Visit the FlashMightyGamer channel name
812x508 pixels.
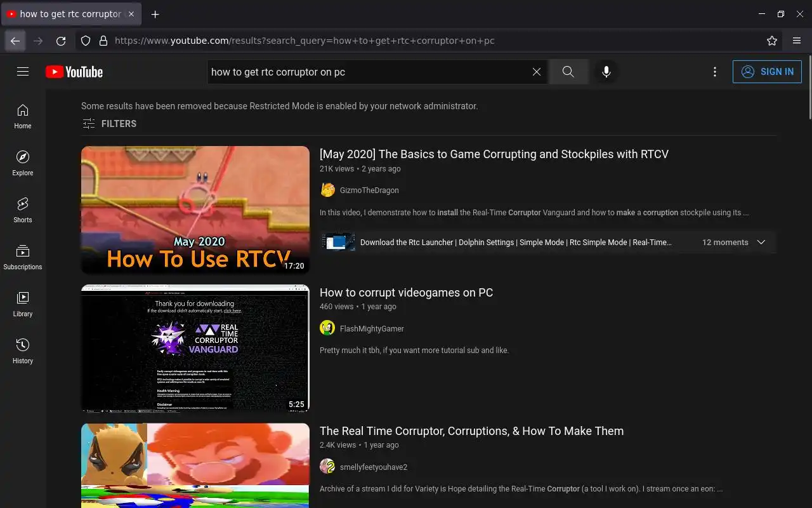[372, 329]
